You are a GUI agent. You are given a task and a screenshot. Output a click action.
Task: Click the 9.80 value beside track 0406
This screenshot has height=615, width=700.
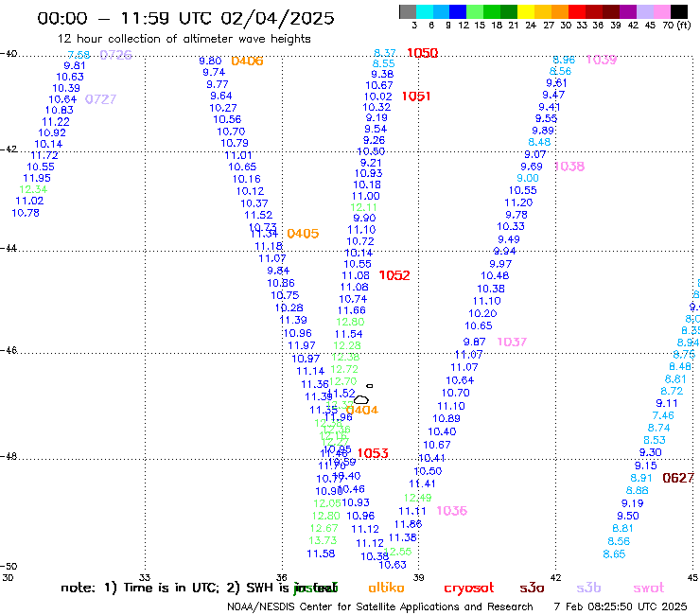(x=210, y=61)
